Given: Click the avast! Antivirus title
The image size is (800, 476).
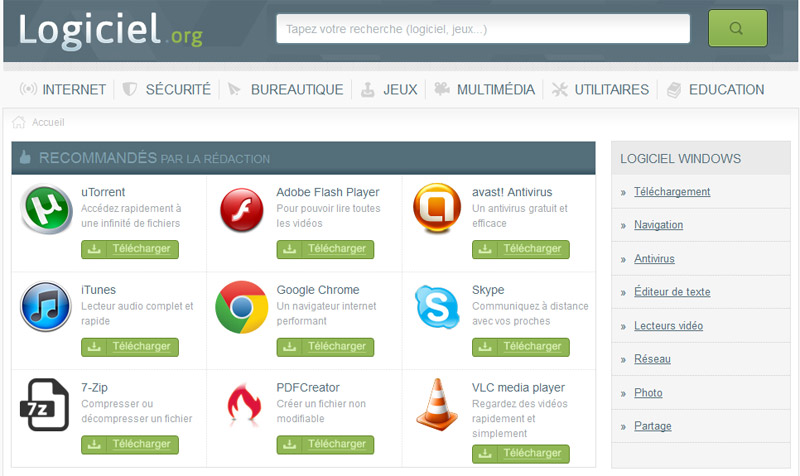Looking at the screenshot, I should 512,192.
